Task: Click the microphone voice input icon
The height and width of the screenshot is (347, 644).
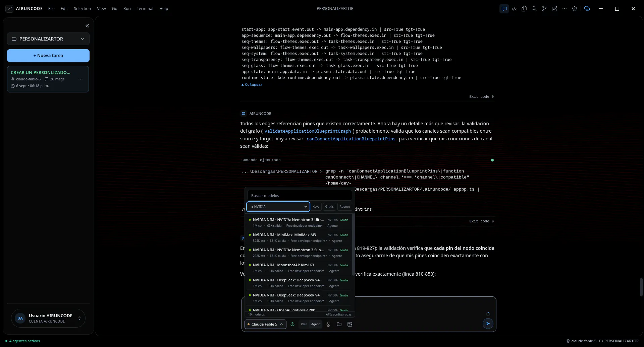Action: (328, 324)
